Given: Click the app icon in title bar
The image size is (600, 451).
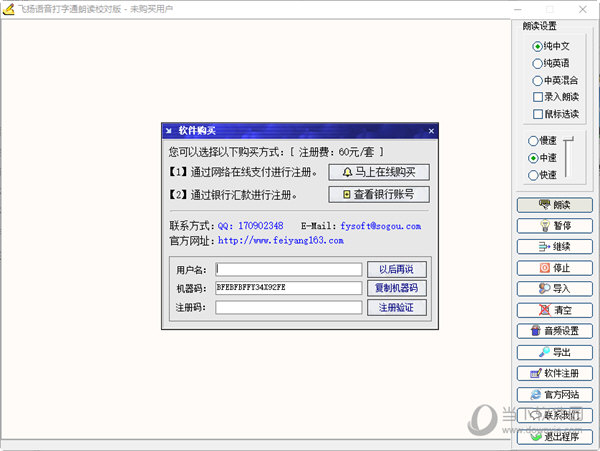Looking at the screenshot, I should [8, 9].
